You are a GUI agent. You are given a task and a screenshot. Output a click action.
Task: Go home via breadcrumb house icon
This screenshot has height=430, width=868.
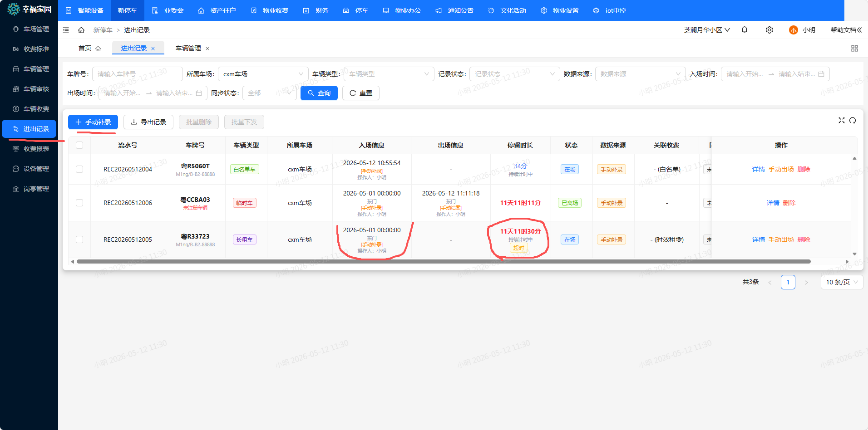coord(81,30)
